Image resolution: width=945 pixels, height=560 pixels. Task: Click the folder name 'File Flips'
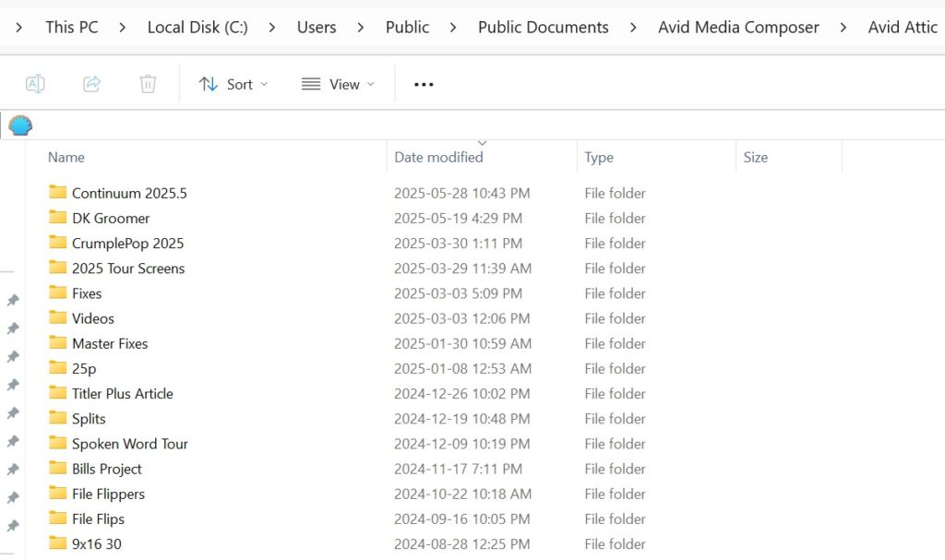(98, 519)
